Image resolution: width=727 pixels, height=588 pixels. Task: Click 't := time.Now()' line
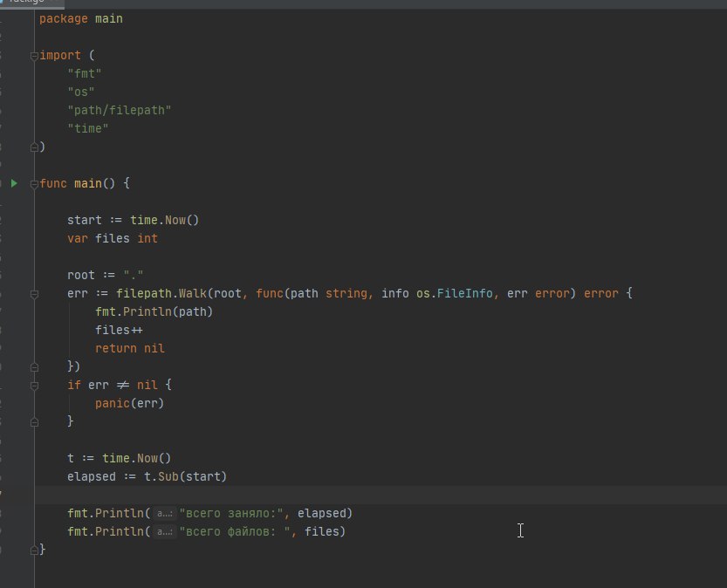[x=120, y=458]
